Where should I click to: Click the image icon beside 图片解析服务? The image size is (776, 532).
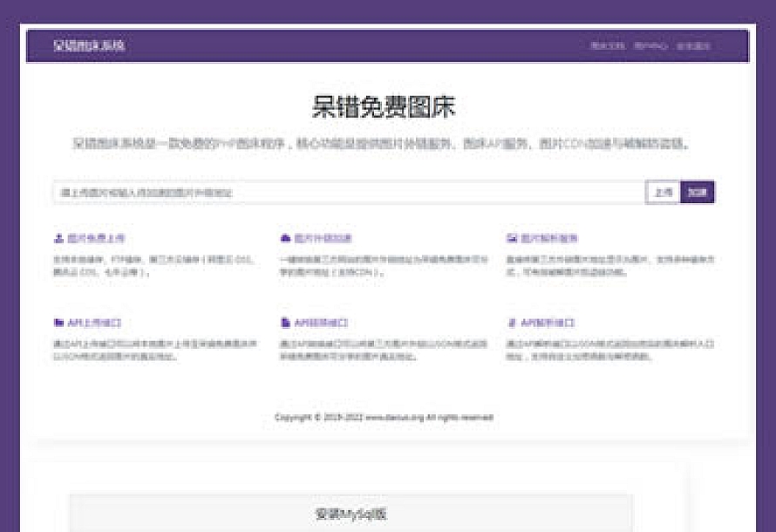[512, 238]
